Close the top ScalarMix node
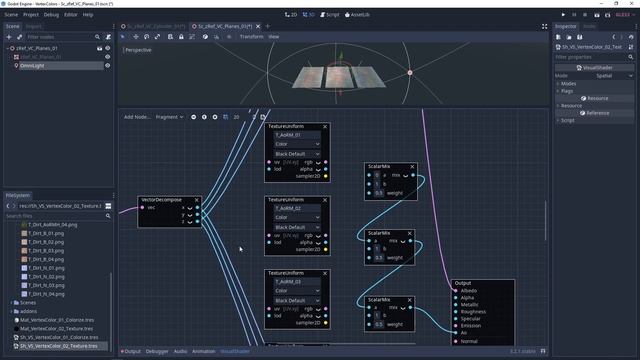 tap(412, 167)
